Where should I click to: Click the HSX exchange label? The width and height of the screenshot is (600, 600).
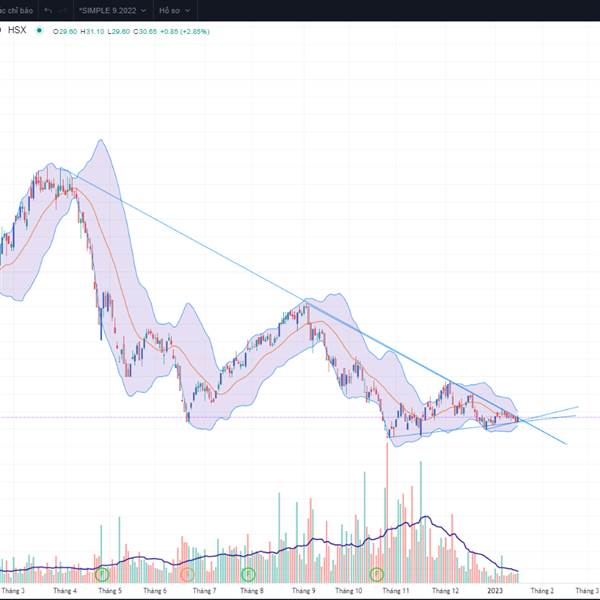(17, 30)
